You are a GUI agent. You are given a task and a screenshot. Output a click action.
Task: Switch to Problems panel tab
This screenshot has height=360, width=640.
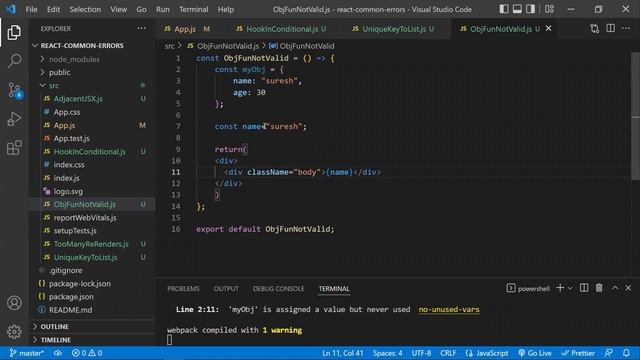[x=183, y=289]
